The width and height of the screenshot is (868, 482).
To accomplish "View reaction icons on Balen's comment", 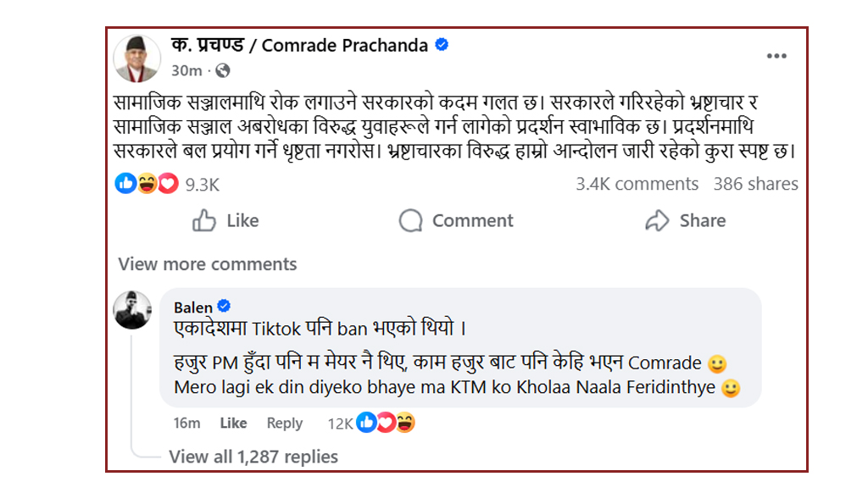I will [x=386, y=423].
